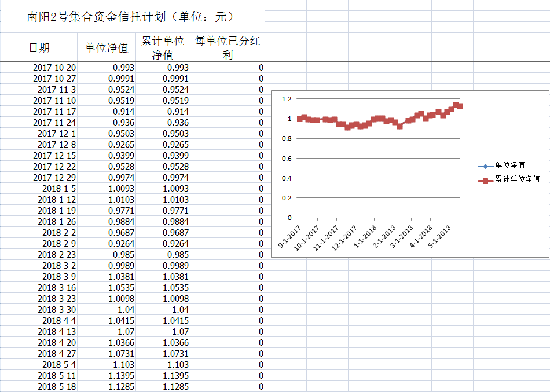Viewport: 550px width, 392px height.
Task: Select the 0.6 label on chart vertical axis
Action: pyautogui.click(x=287, y=159)
